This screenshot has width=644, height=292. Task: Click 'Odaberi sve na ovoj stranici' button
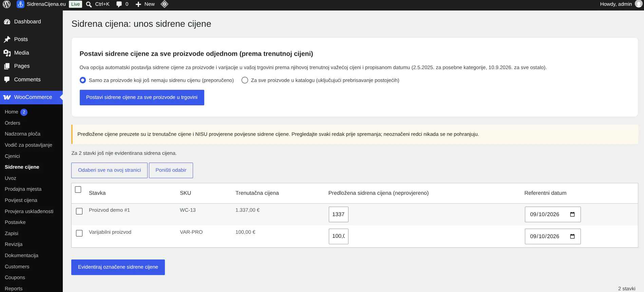tap(109, 170)
